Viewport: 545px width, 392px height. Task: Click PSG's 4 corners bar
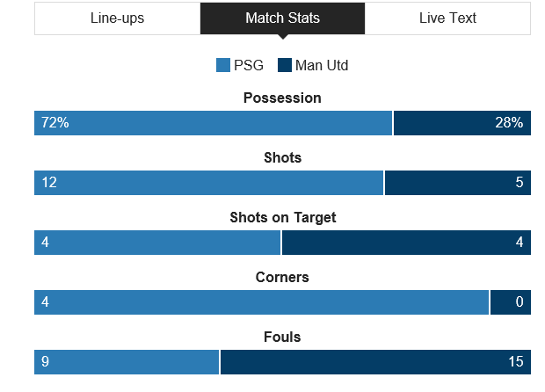click(x=261, y=302)
